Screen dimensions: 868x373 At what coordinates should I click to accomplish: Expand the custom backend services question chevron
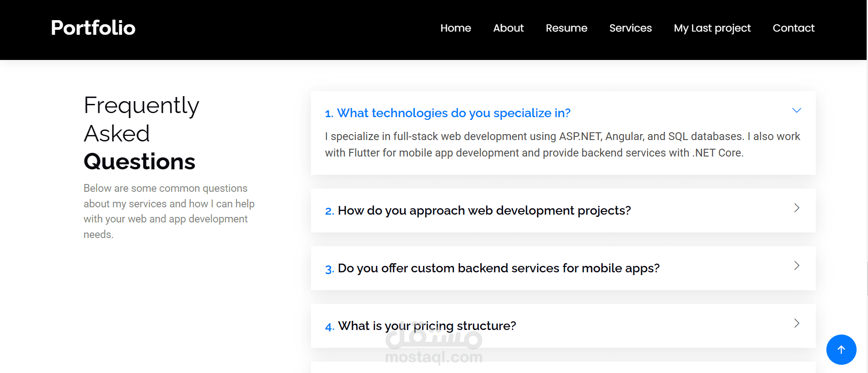(796, 266)
